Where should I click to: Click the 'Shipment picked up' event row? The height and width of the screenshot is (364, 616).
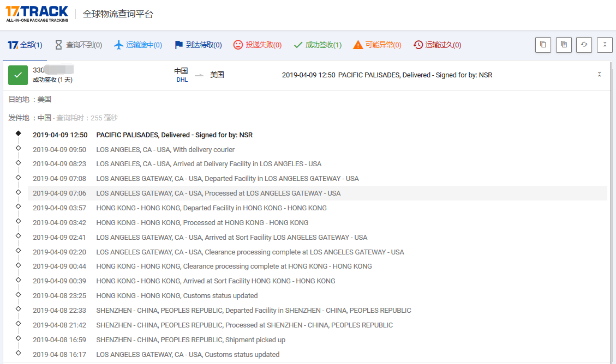[x=190, y=340]
